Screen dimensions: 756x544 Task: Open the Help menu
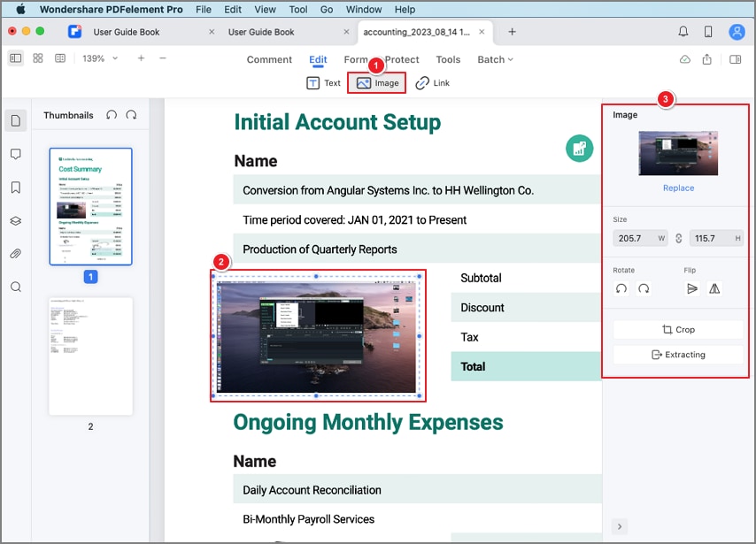point(405,9)
